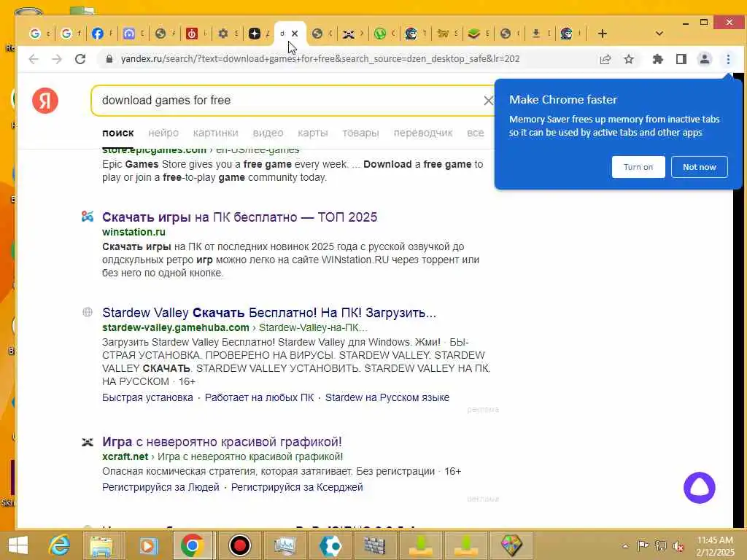Open the red record-button taskbar app
The width and height of the screenshot is (747, 560).
[239, 545]
